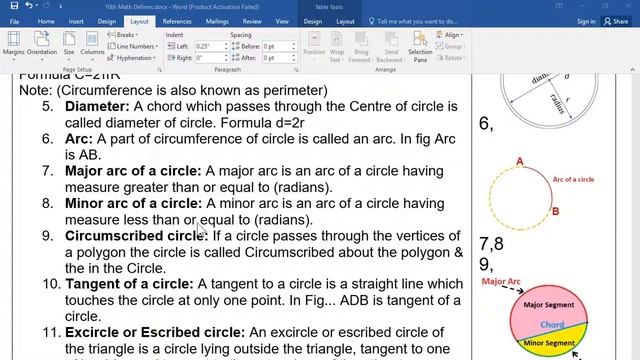Collapse the ribbon with the chevron
The width and height of the screenshot is (640, 360).
632,70
